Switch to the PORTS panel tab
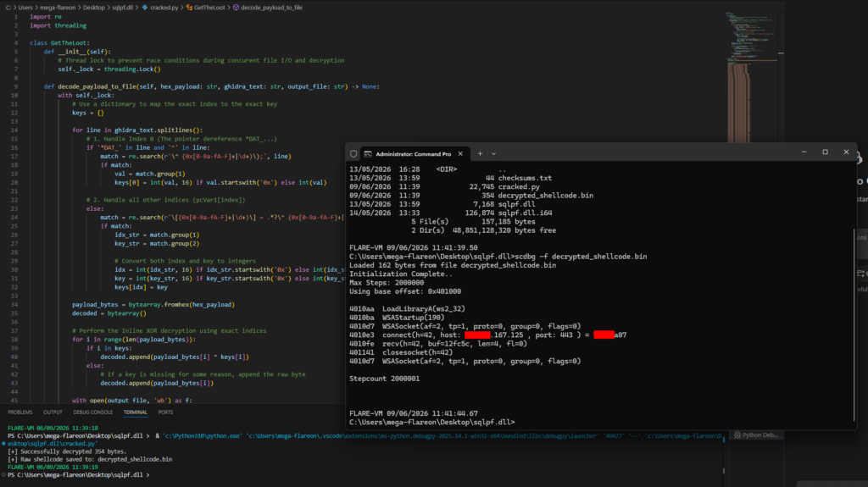Viewport: 868px width, 487px height. [x=165, y=412]
